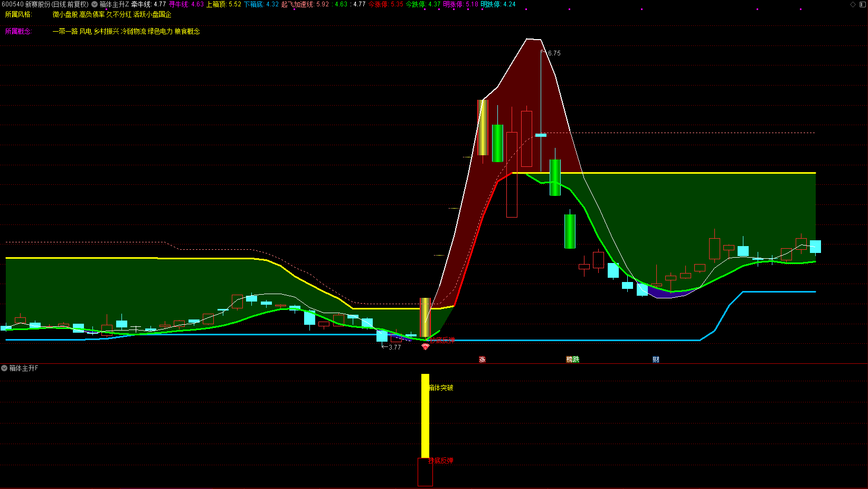Click the 6.75 high price label
The height and width of the screenshot is (489, 868).
[x=554, y=53]
